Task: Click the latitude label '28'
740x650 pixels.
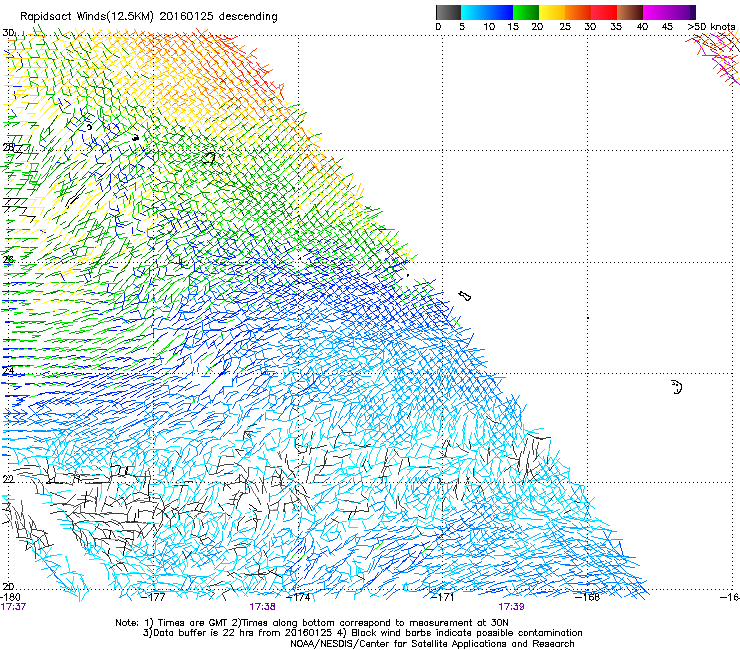Action: tap(8, 147)
